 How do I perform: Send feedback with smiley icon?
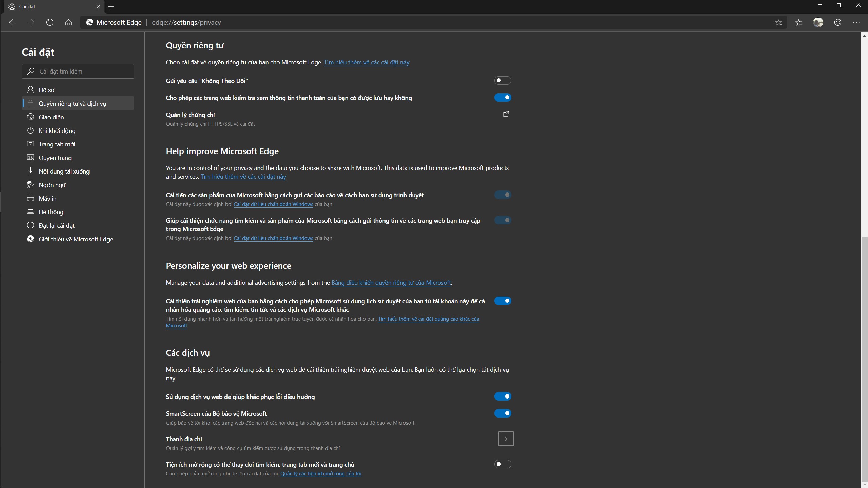pyautogui.click(x=837, y=22)
